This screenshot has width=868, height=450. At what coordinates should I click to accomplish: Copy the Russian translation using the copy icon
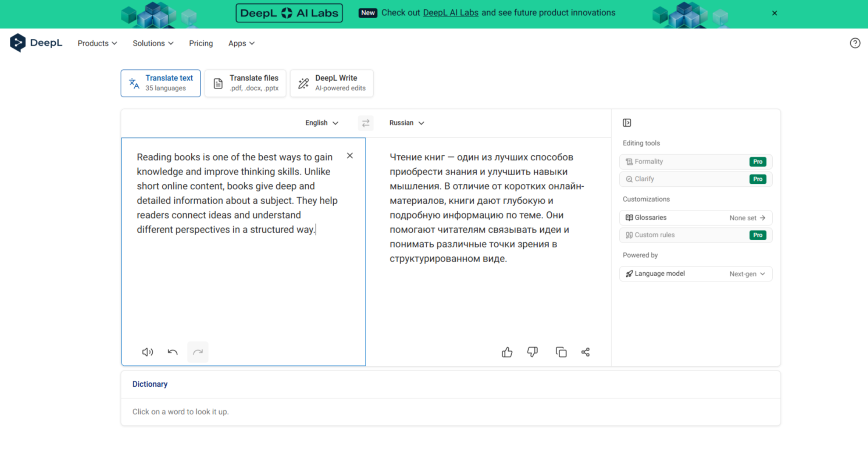[x=561, y=352]
